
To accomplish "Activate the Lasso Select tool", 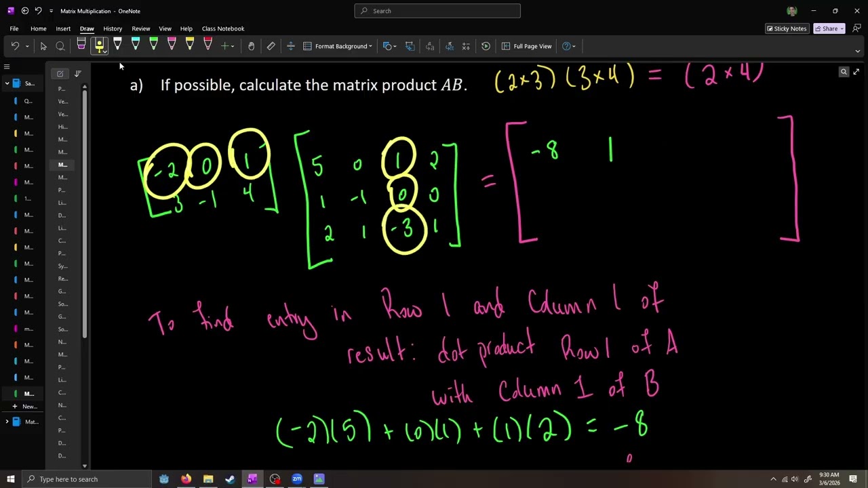I will pyautogui.click(x=60, y=46).
